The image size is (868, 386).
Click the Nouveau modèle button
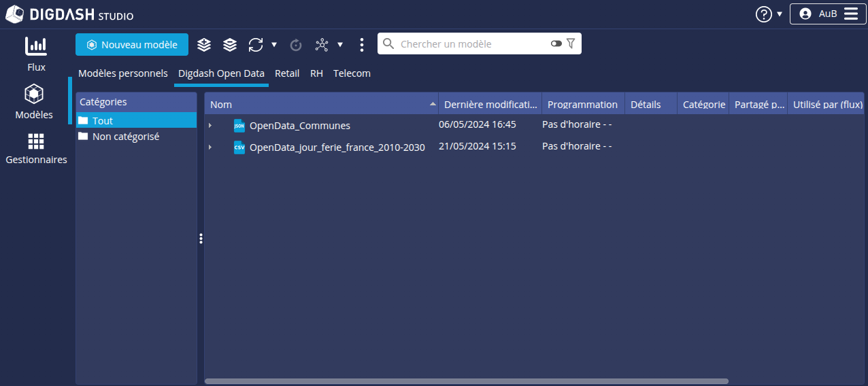pyautogui.click(x=132, y=45)
